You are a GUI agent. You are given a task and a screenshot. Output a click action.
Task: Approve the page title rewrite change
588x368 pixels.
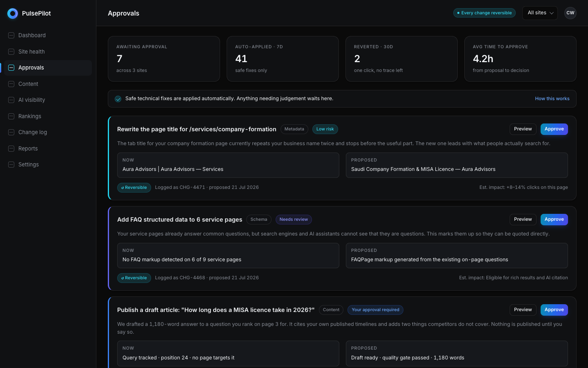tap(554, 129)
